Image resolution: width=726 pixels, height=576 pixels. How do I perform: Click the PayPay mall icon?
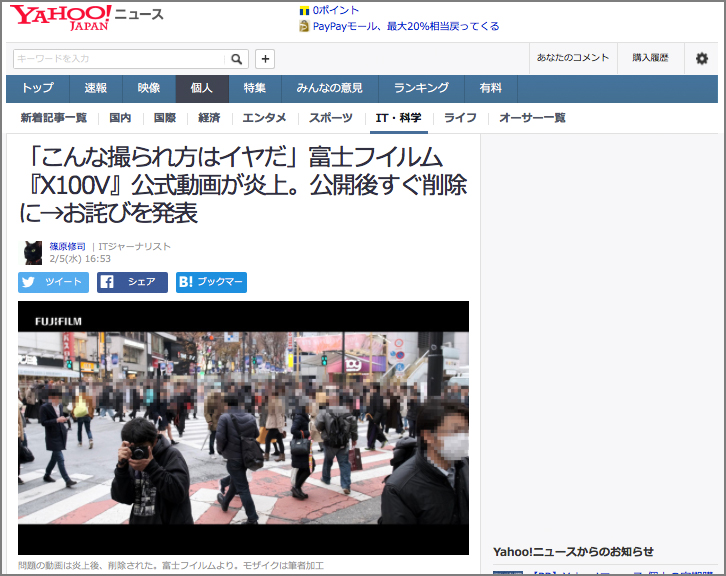coord(304,26)
